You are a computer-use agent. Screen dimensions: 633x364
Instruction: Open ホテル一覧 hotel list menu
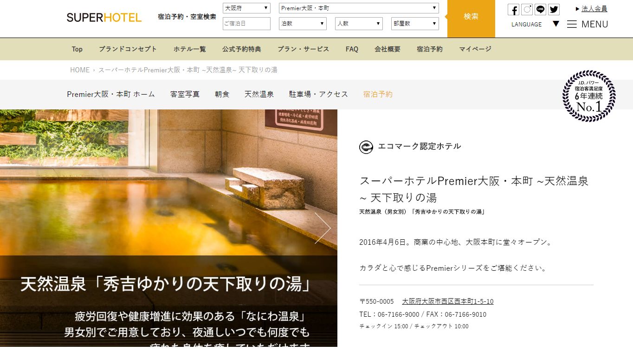click(189, 49)
